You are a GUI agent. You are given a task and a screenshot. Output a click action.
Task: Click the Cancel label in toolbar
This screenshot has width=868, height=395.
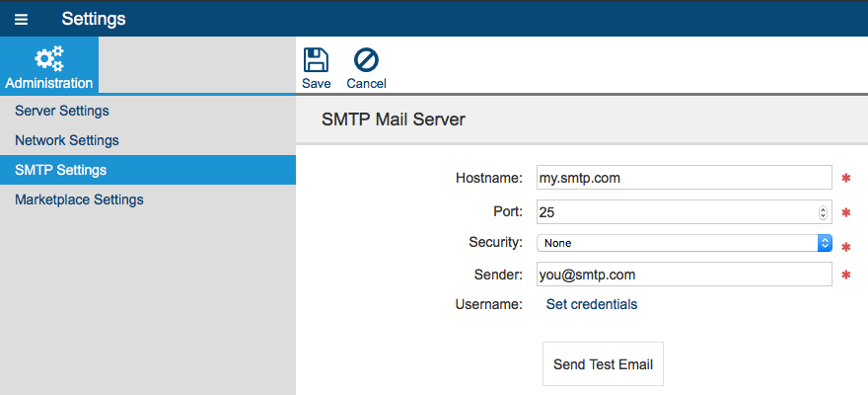pos(367,83)
